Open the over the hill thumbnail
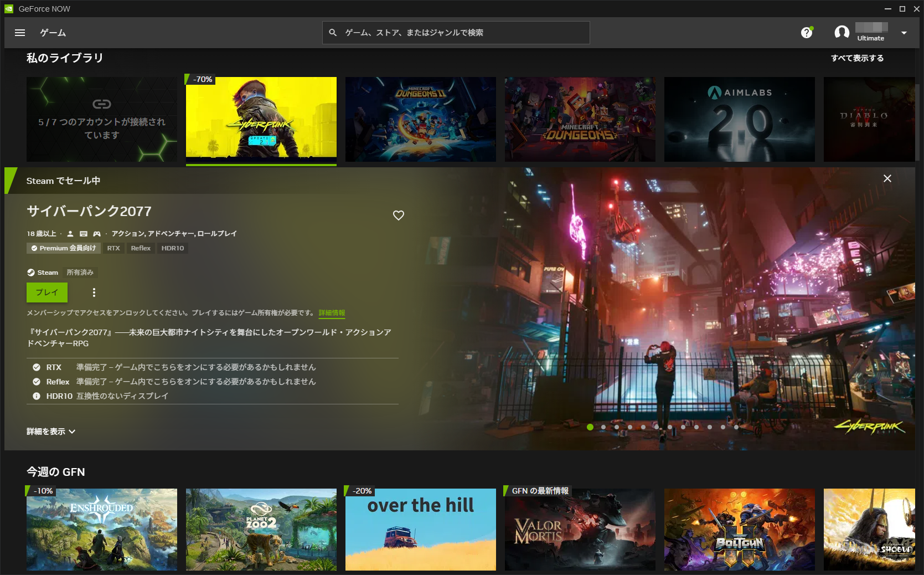 pos(421,530)
